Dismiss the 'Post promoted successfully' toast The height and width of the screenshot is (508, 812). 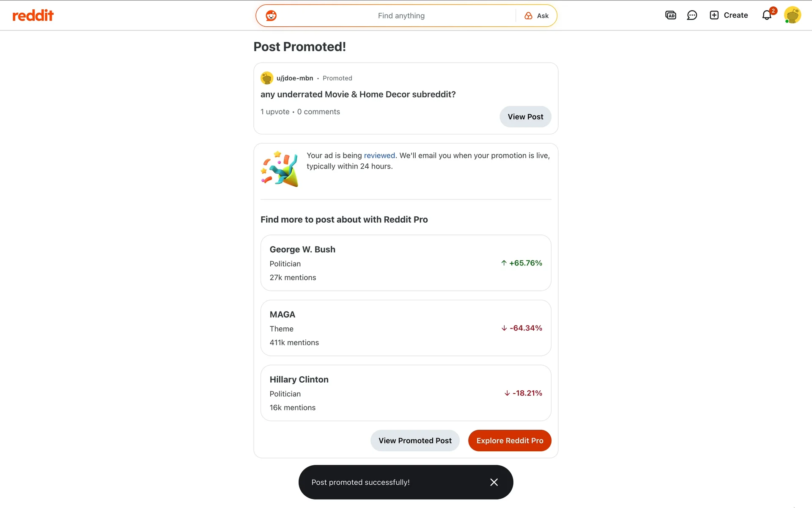click(x=494, y=482)
